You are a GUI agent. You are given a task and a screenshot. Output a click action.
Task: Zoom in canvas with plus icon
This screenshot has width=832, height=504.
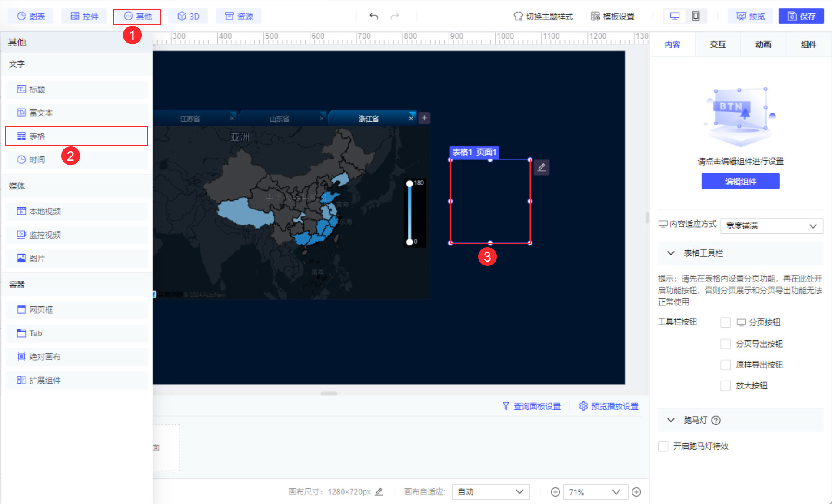(x=636, y=492)
